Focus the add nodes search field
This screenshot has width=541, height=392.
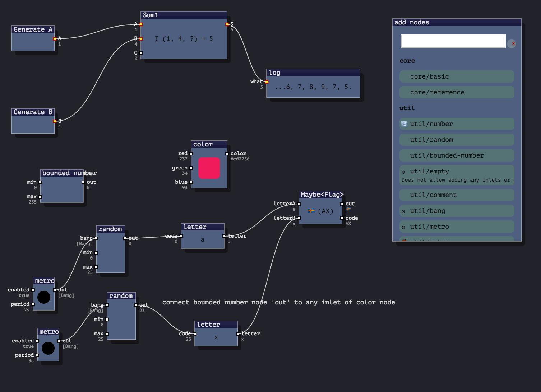[453, 41]
